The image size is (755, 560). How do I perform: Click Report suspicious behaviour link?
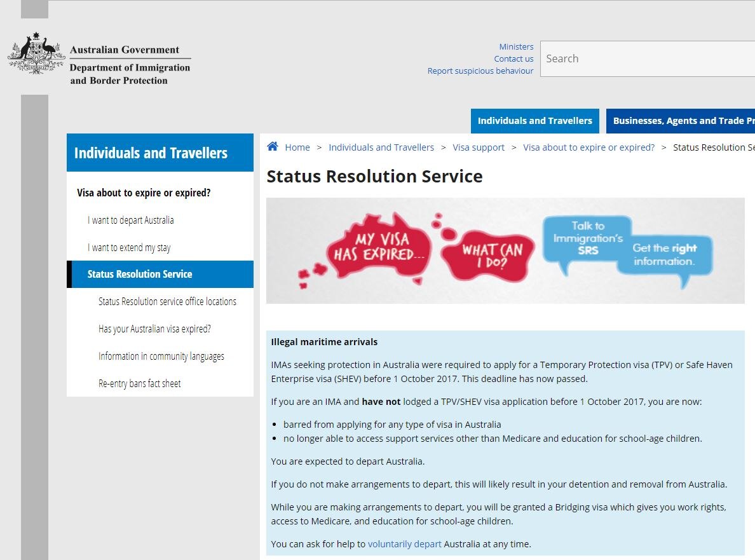pos(480,71)
